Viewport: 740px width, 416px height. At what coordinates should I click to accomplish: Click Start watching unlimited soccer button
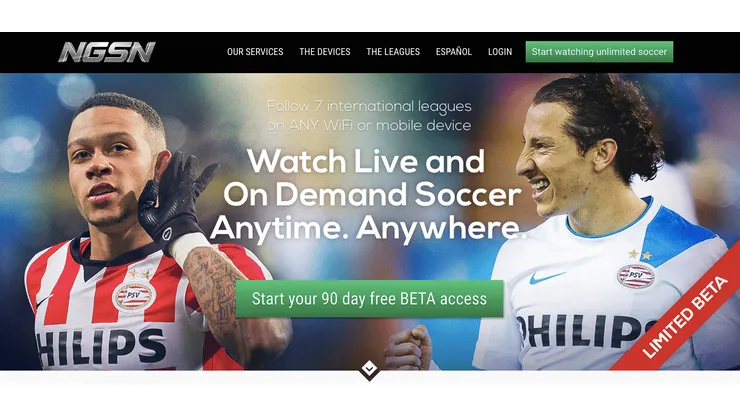coord(599,52)
